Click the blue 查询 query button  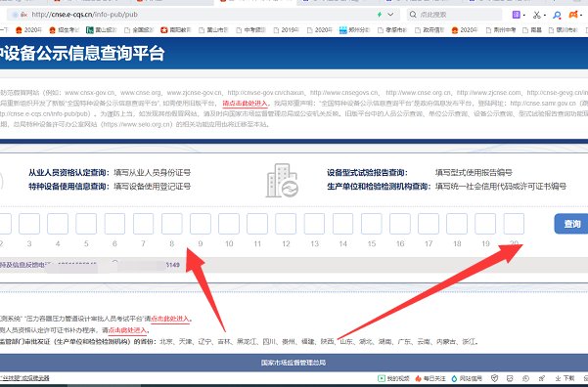[x=571, y=224]
